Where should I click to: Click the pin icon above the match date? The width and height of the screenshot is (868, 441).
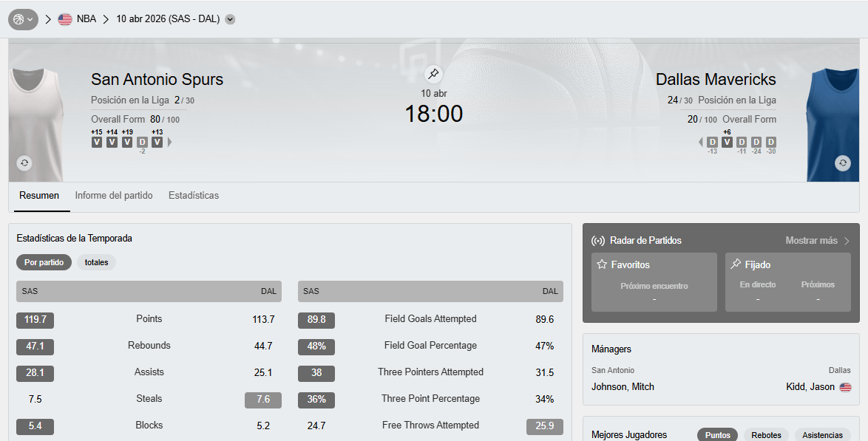click(x=433, y=74)
